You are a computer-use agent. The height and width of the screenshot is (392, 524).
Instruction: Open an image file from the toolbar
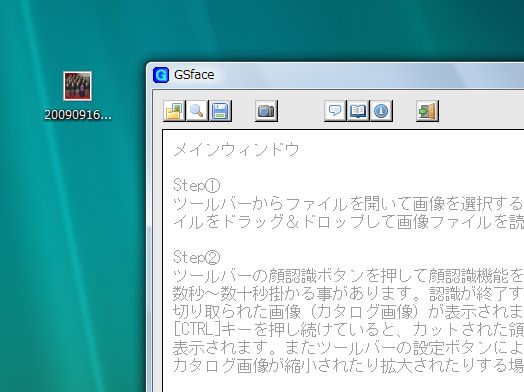(174, 111)
